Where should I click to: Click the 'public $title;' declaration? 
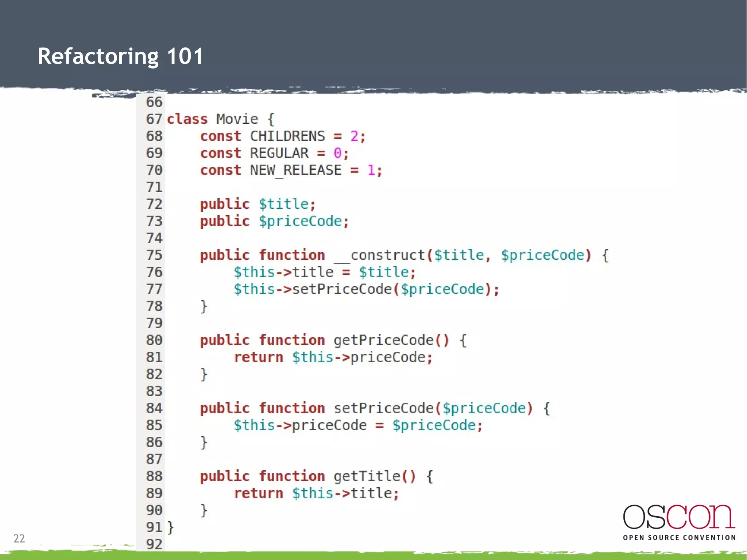258,204
